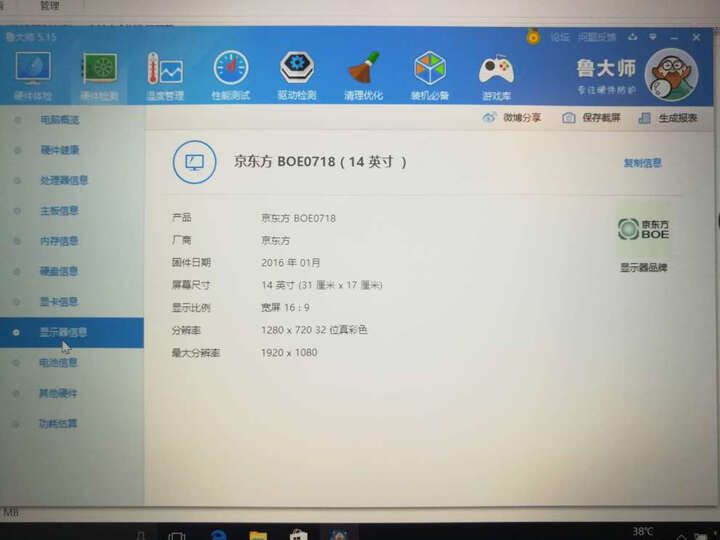Copy display info via 复制信息
This screenshot has height=540, width=720.
642,163
